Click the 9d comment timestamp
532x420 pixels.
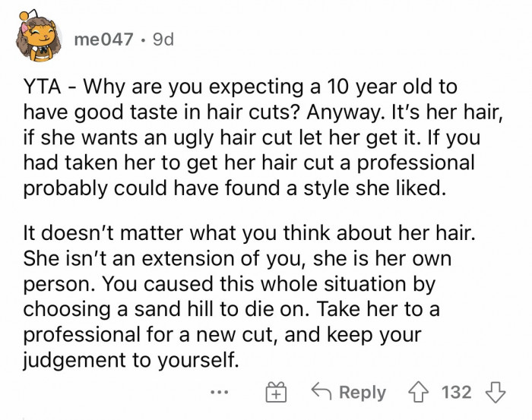click(x=163, y=39)
